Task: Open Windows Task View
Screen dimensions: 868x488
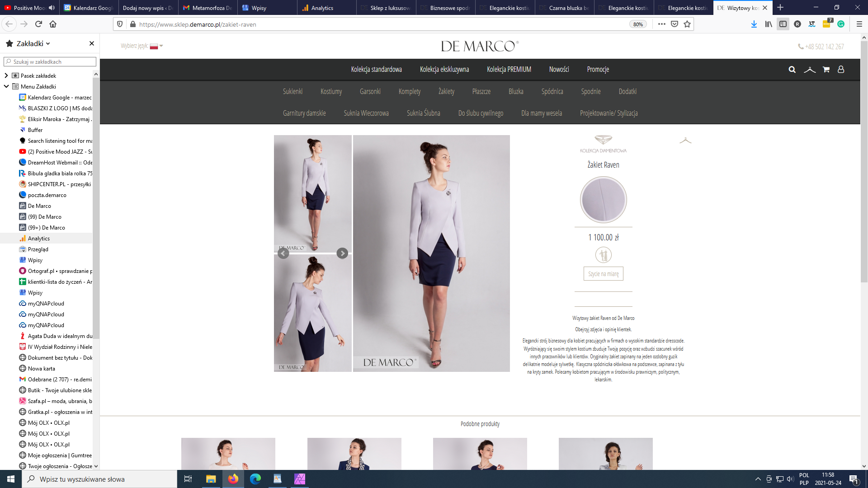Action: pyautogui.click(x=188, y=479)
